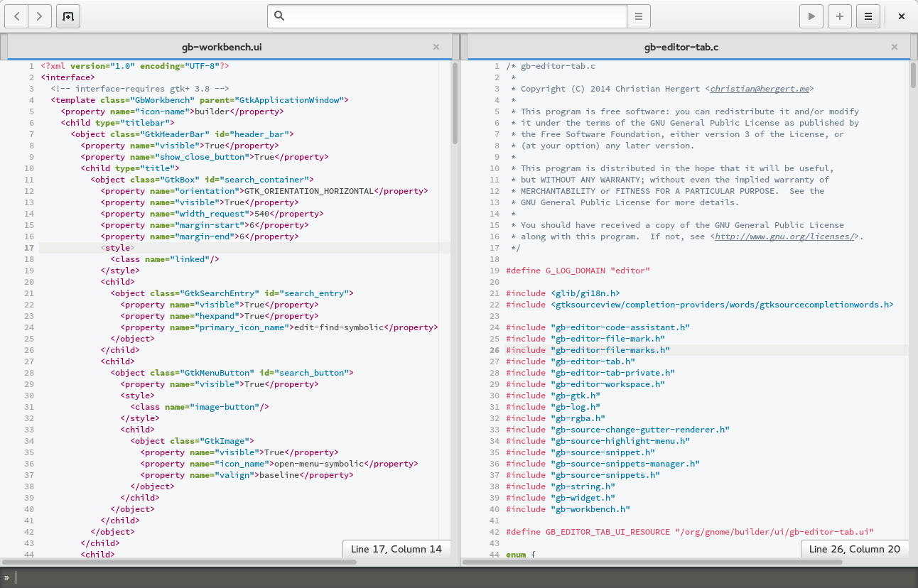Viewport: 918px width, 588px height.
Task: Click the right editor vertical scrollbar
Action: pyautogui.click(x=914, y=75)
